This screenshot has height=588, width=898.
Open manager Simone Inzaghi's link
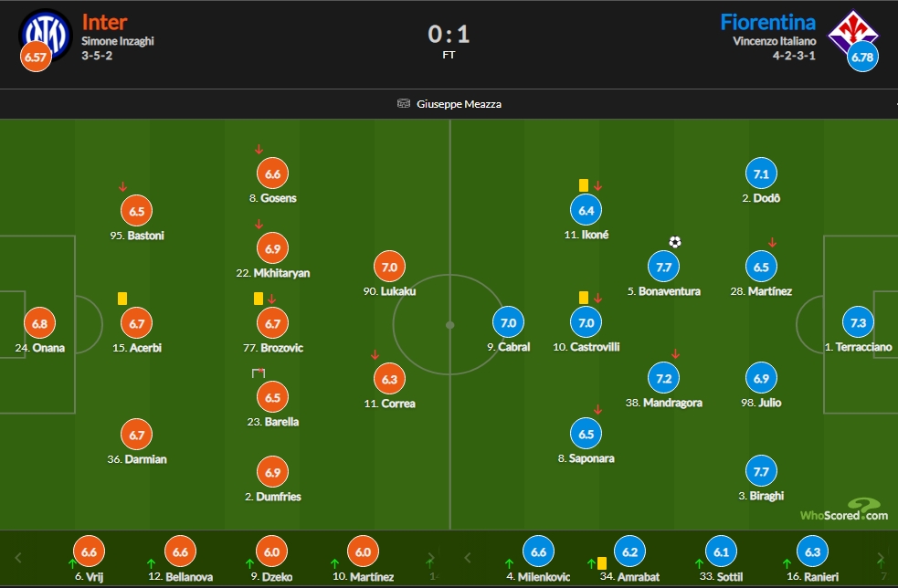[x=118, y=41]
